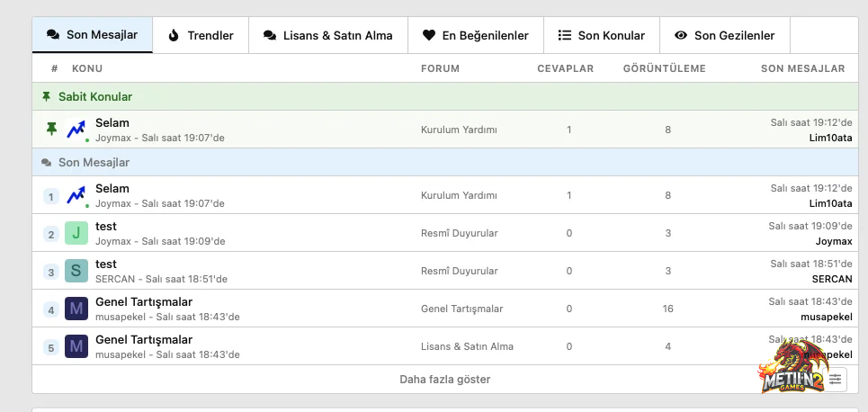The width and height of the screenshot is (868, 412).
Task: Click the green pin icon in pinned Selam row
Action: click(51, 129)
